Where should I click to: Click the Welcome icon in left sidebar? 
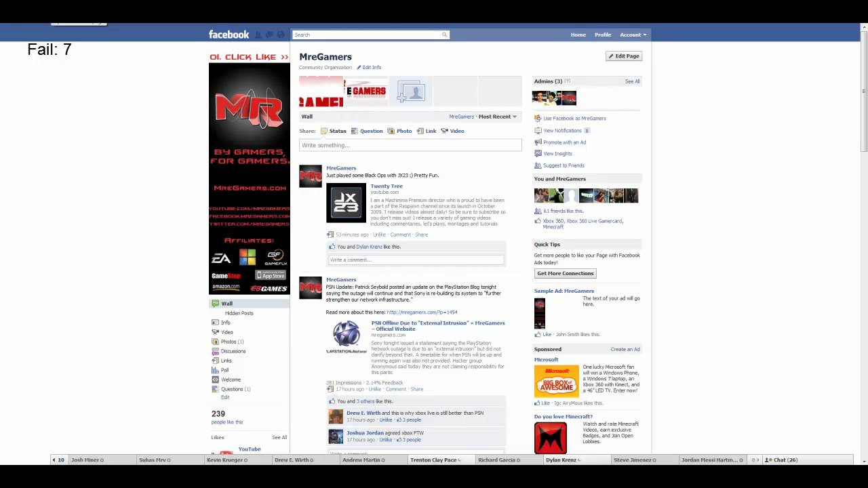point(215,380)
